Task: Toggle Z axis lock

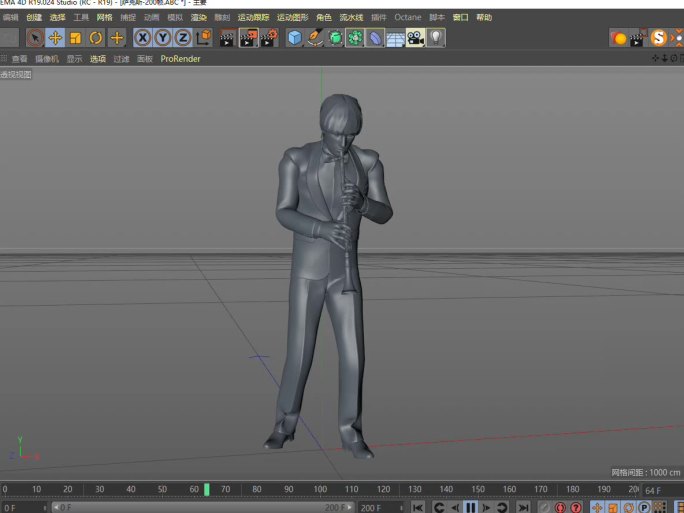Action: (183, 38)
